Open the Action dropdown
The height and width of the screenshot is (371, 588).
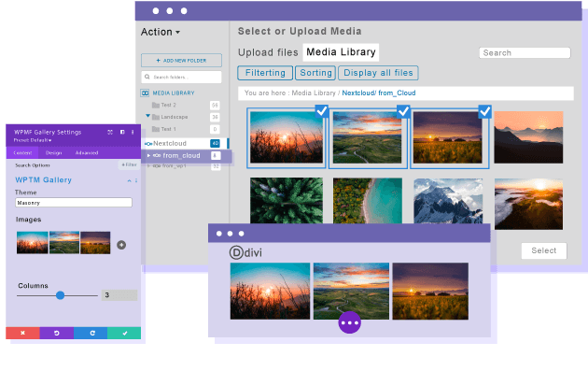point(161,32)
